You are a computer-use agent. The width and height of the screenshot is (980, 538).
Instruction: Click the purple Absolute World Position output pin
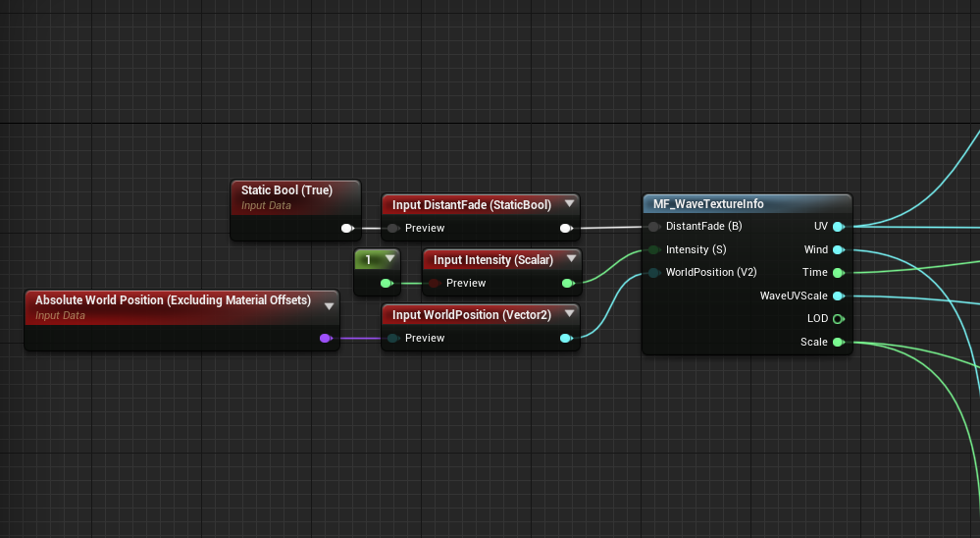tap(326, 339)
